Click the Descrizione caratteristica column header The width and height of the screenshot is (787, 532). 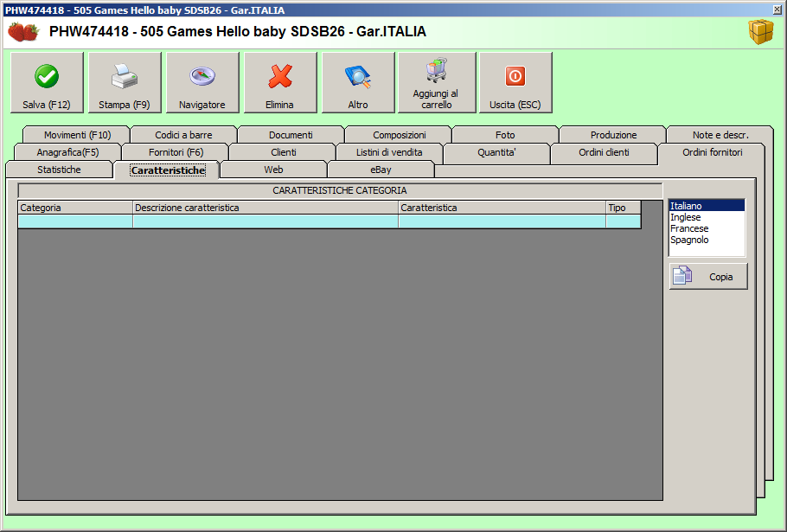click(266, 208)
